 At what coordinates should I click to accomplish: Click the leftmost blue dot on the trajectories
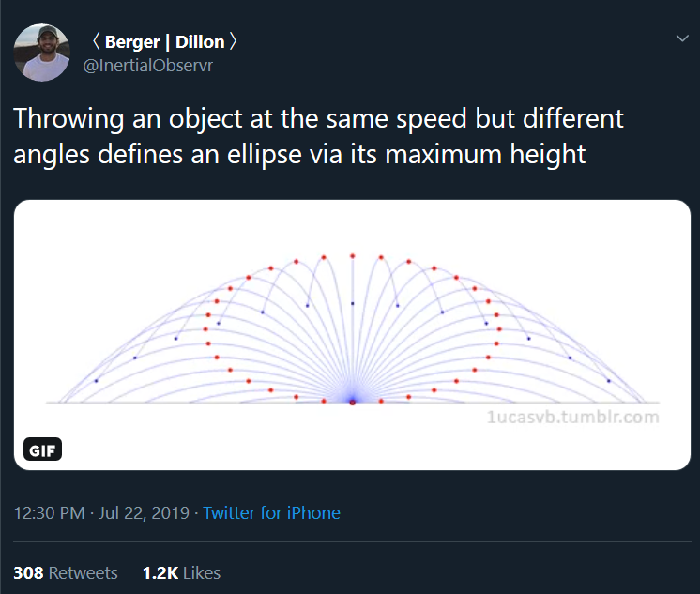[96, 380]
